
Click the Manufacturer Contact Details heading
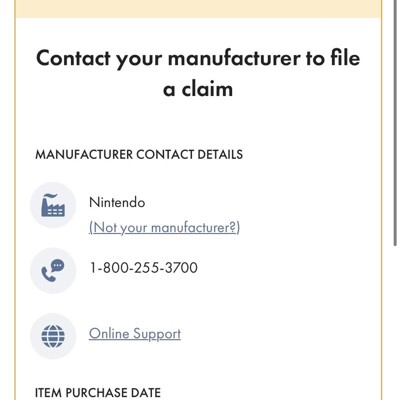139,155
